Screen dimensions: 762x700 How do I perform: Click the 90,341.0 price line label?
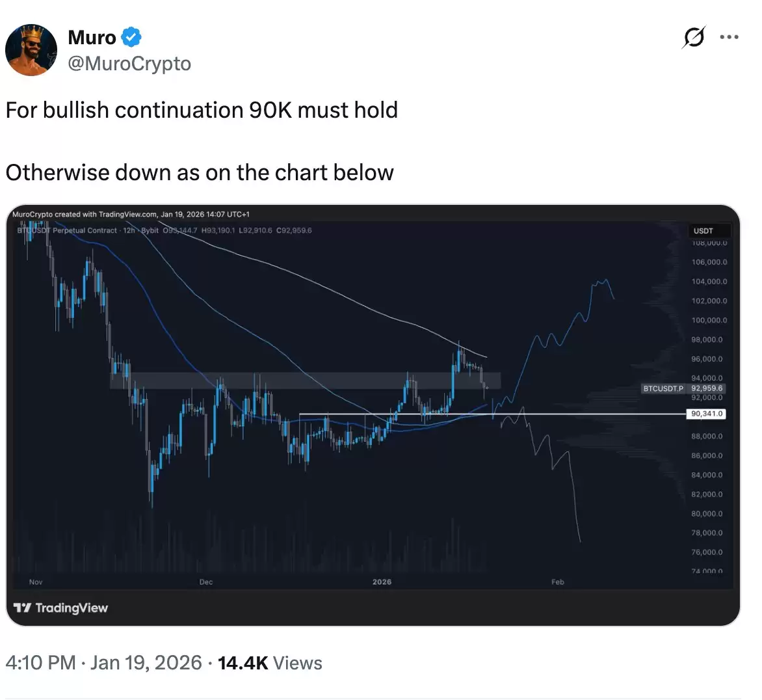pos(705,413)
